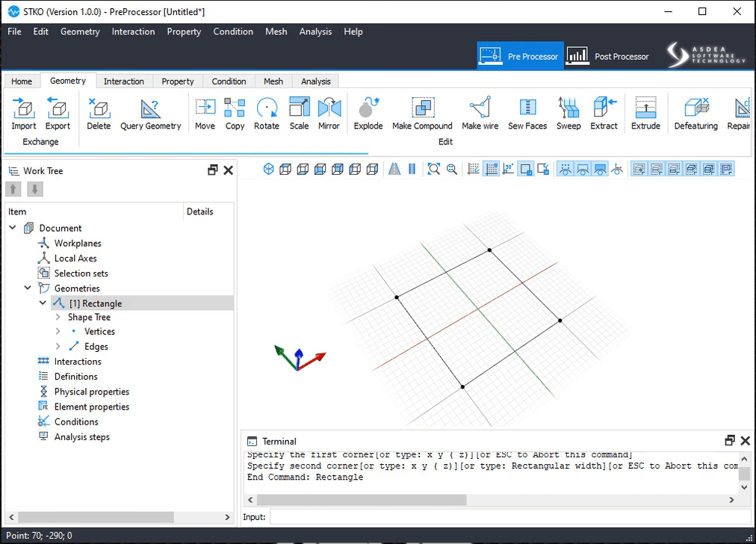Click the Sew Faces tool

coord(527,114)
